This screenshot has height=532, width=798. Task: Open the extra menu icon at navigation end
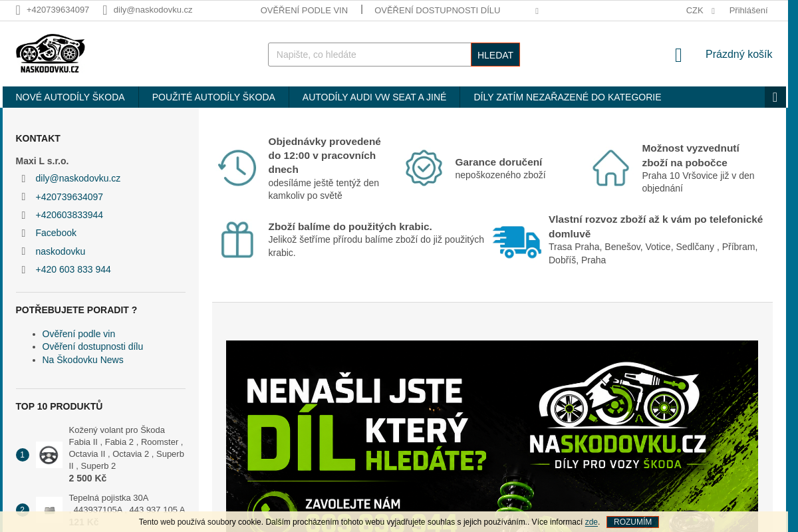pyautogui.click(x=775, y=97)
